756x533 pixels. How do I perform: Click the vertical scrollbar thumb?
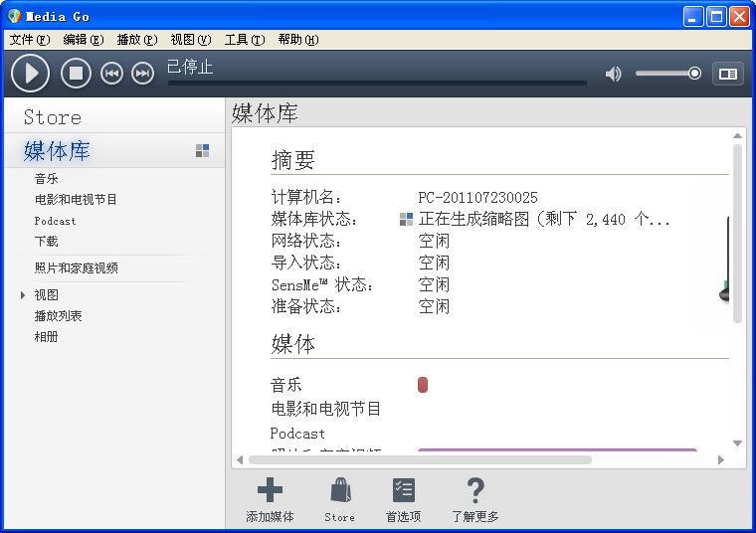(737, 234)
